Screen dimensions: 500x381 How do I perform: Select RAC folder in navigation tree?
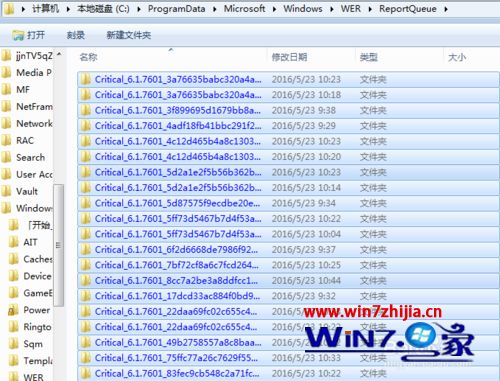[18, 140]
